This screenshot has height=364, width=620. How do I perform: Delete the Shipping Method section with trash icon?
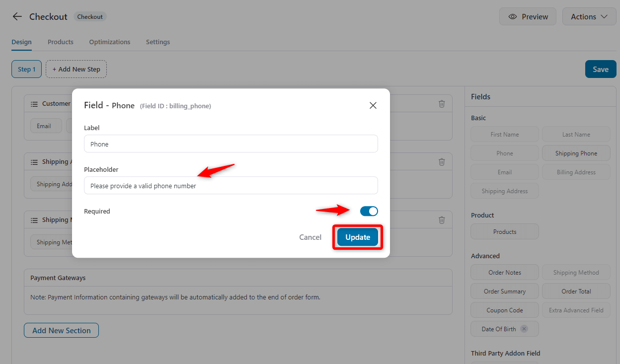442,220
